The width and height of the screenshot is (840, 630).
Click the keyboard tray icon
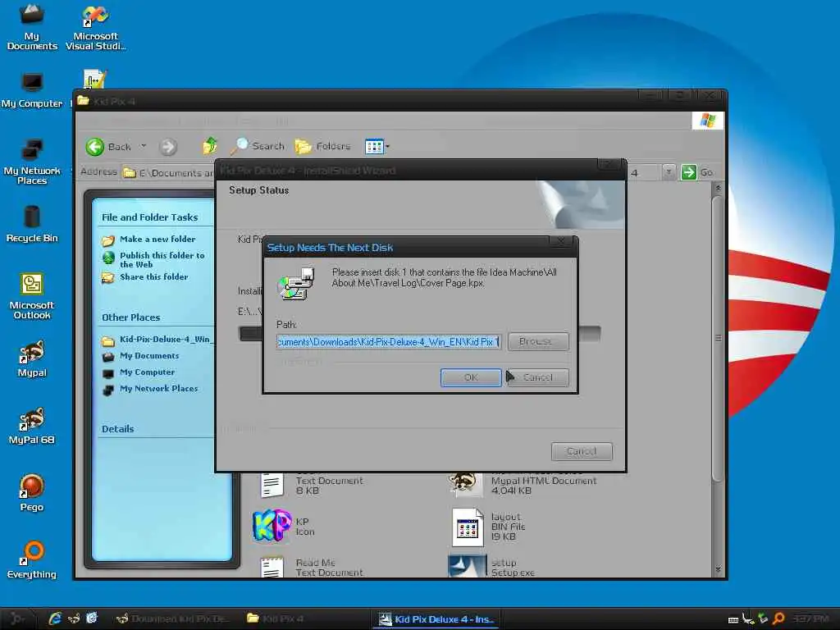[733, 620]
